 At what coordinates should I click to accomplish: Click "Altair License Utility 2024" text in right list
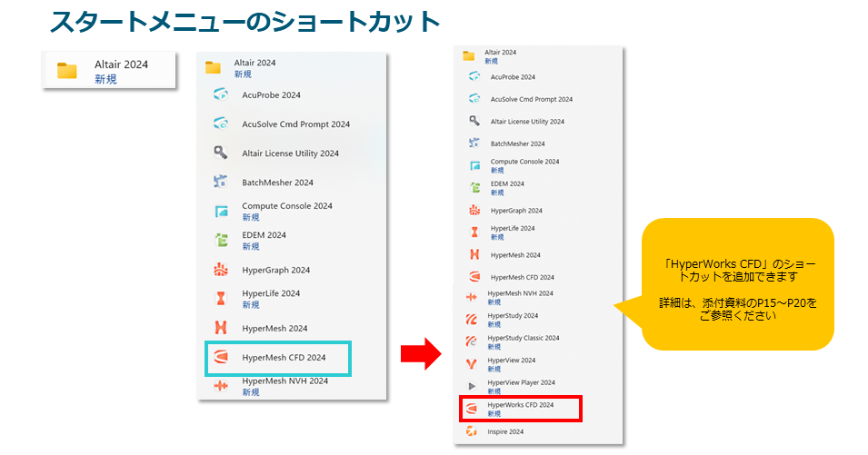527,122
